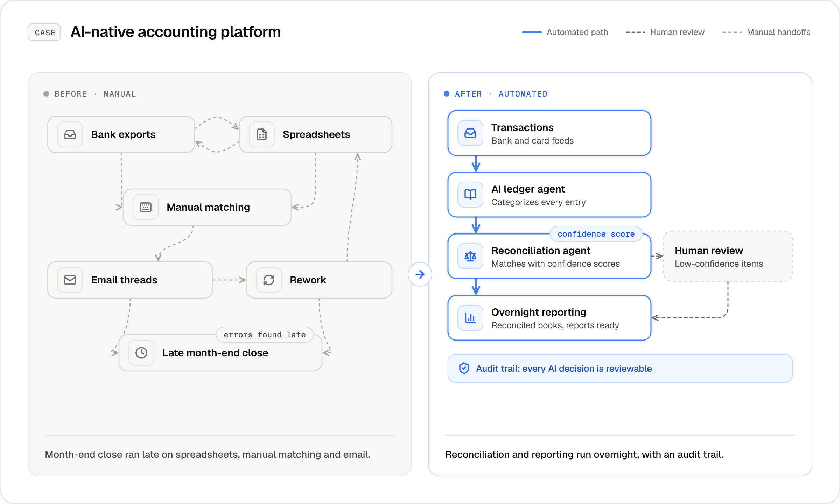Click the Rework label
Image resolution: width=840 pixels, height=504 pixels.
point(308,280)
